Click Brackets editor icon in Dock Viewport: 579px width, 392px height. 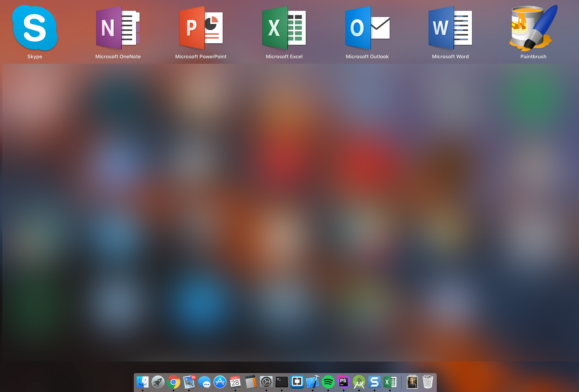coord(297,382)
